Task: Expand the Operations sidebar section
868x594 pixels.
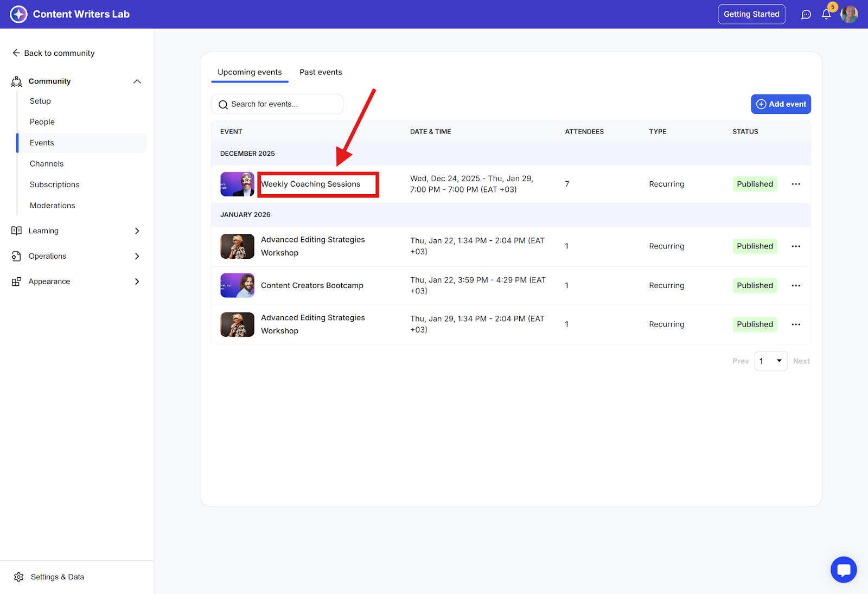Action: (137, 256)
